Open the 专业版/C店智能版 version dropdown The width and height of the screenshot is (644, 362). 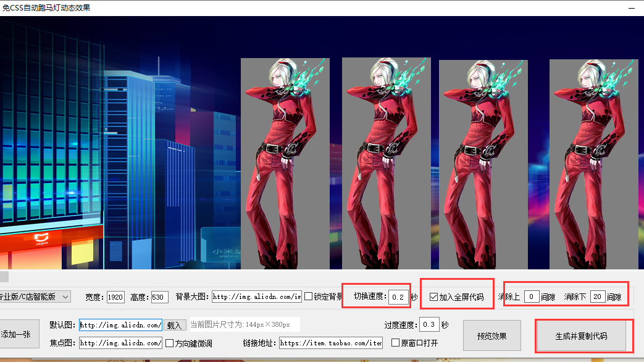tap(35, 297)
